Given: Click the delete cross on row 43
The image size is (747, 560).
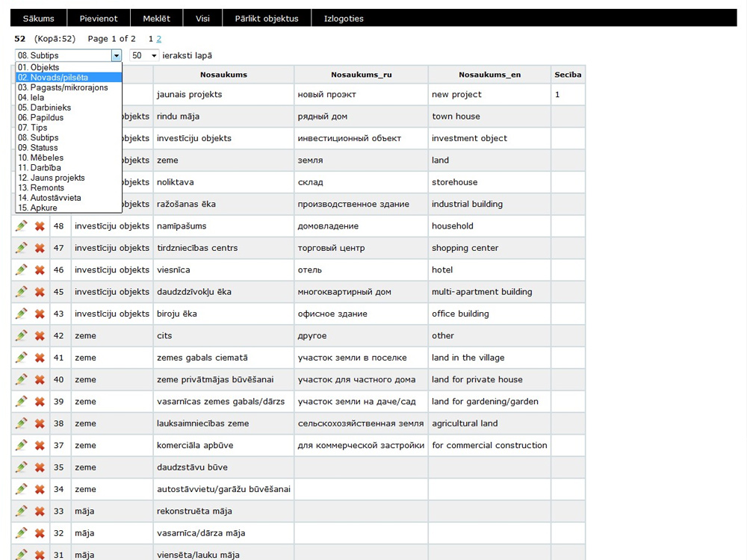Looking at the screenshot, I should click(x=40, y=314).
